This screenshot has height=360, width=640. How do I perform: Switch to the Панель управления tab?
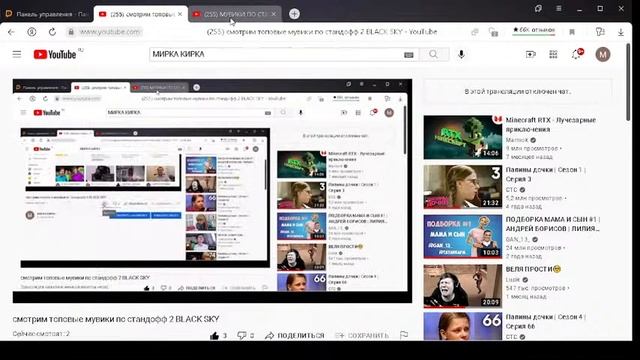point(47,14)
